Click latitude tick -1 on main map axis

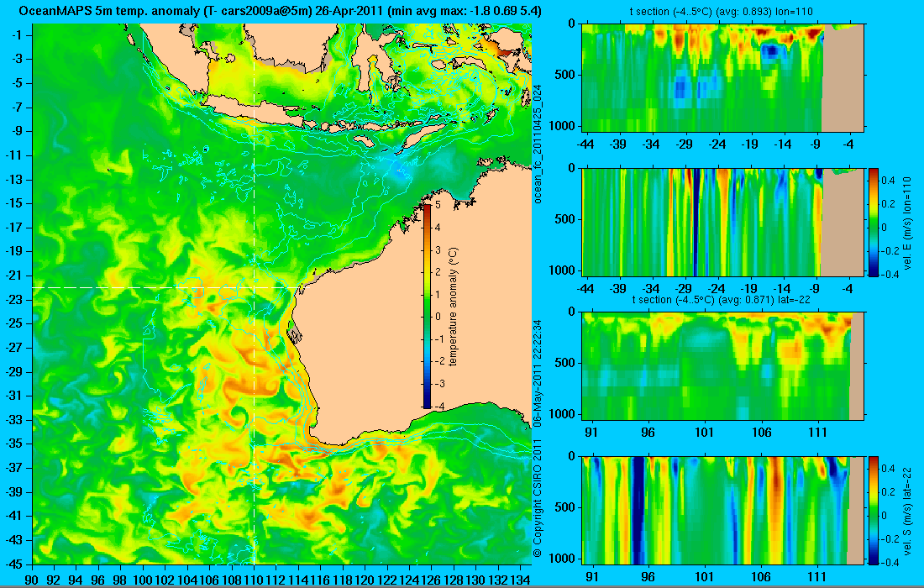pos(18,35)
